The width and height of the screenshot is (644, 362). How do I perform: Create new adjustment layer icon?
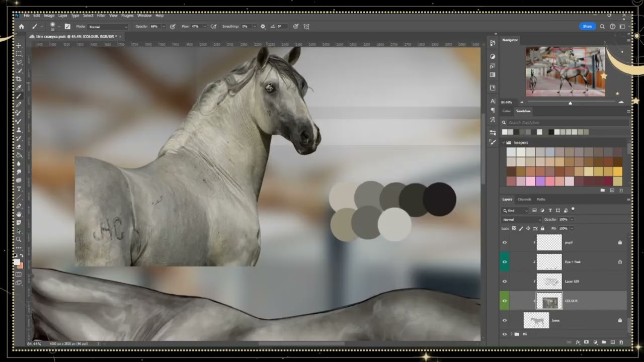pos(595,342)
